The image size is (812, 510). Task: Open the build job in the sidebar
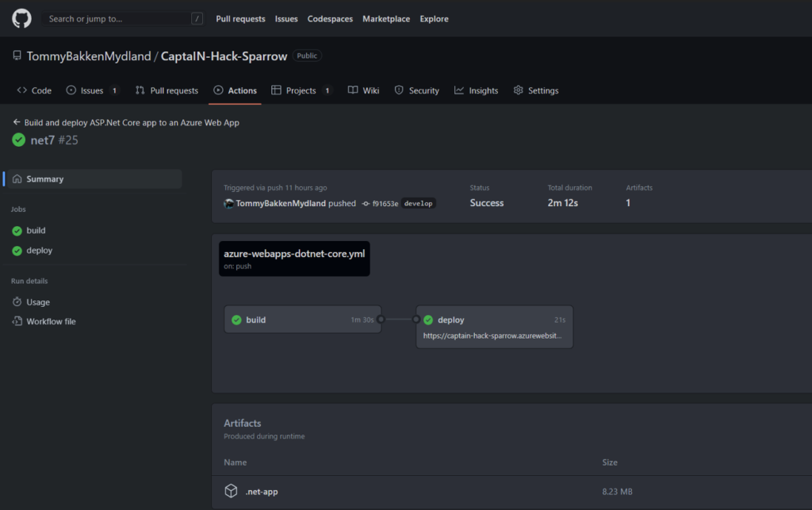pyautogui.click(x=36, y=230)
